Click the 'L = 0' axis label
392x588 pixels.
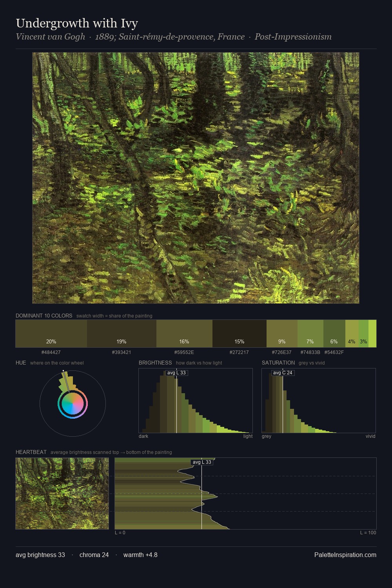click(x=120, y=533)
